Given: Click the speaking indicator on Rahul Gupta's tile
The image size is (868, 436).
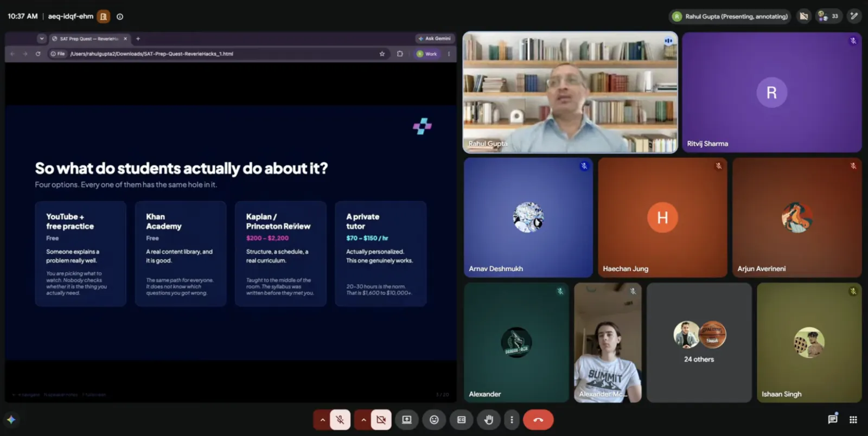Looking at the screenshot, I should point(668,41).
